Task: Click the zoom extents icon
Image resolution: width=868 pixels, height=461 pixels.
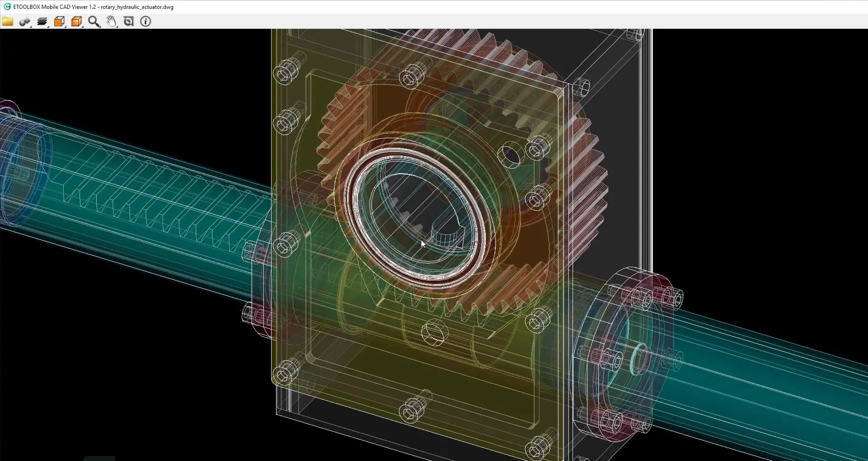Action: 128,22
